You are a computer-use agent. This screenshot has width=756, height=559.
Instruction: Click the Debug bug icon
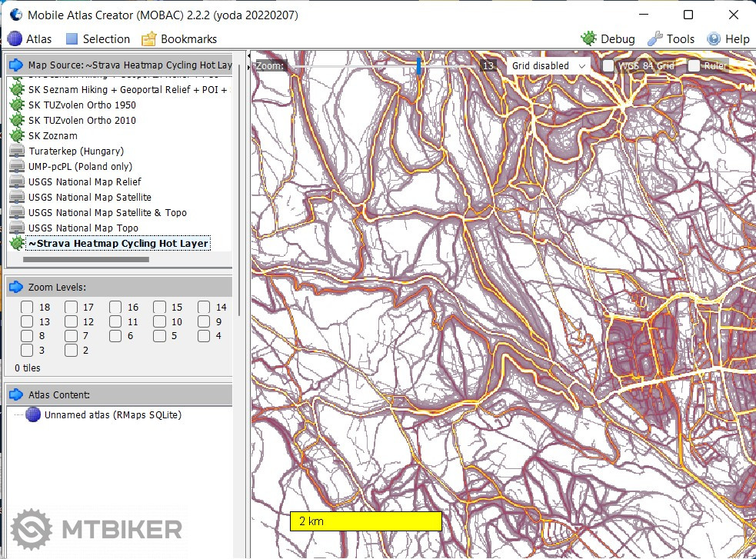588,38
